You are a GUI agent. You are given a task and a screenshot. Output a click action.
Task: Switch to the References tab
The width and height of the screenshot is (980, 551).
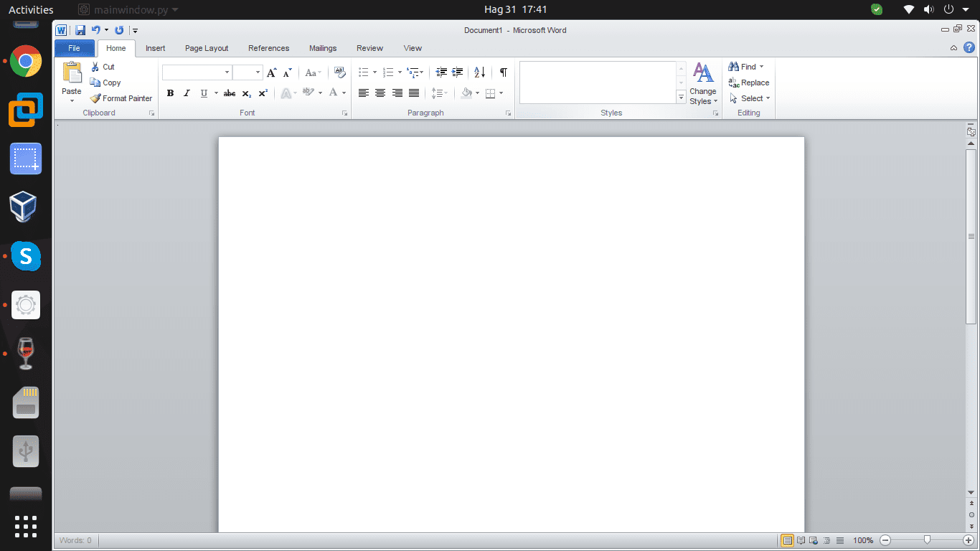coord(268,48)
